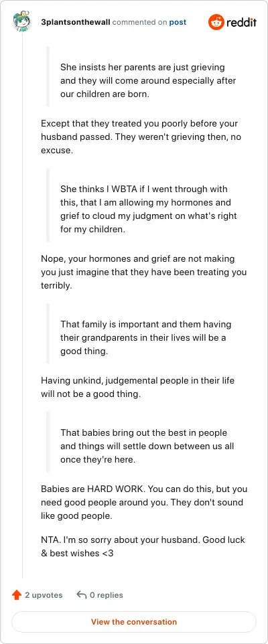Click quote "That family is important"

pos(145,337)
